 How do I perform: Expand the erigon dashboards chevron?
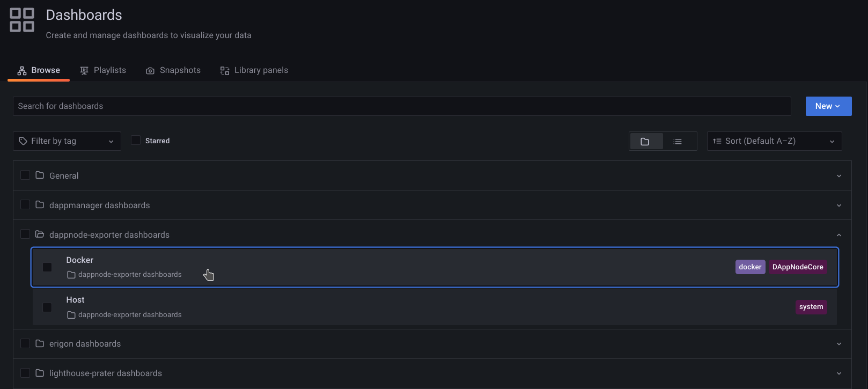[839, 344]
